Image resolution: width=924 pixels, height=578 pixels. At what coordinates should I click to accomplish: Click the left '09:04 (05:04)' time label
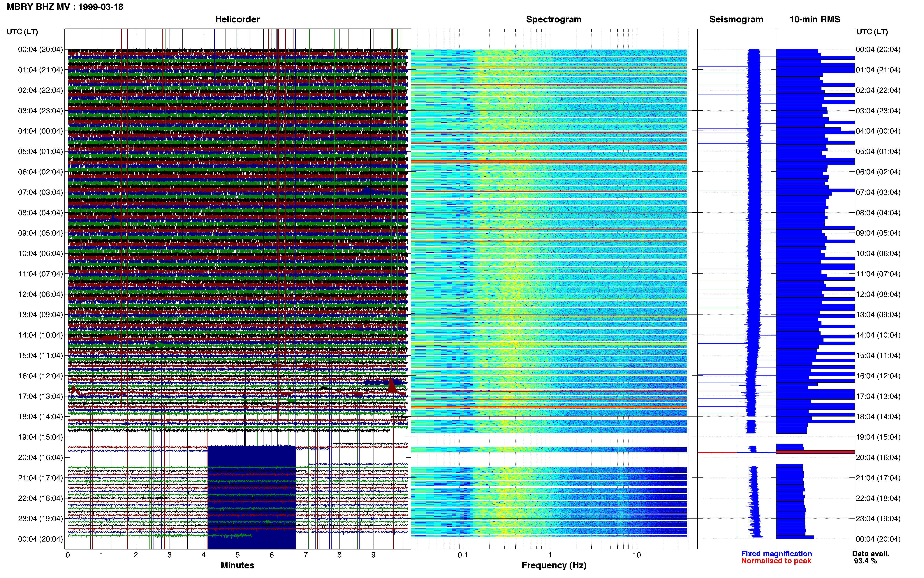[x=41, y=233]
